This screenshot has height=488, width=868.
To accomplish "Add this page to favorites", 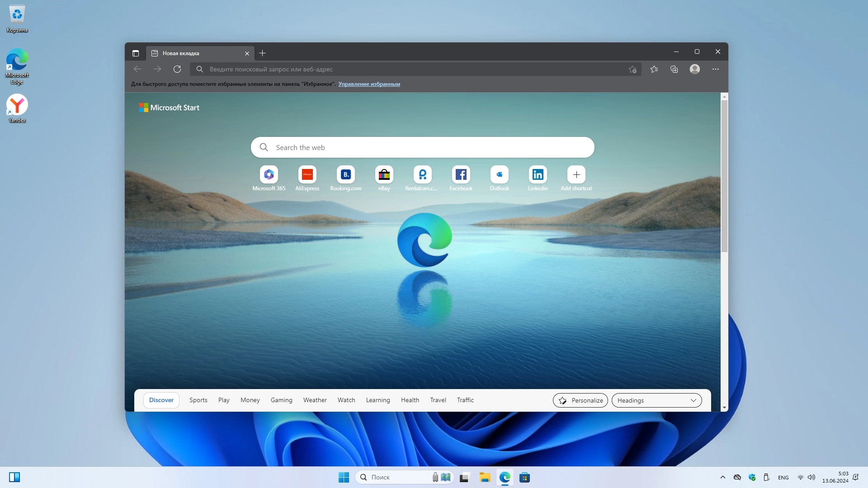I will point(632,69).
